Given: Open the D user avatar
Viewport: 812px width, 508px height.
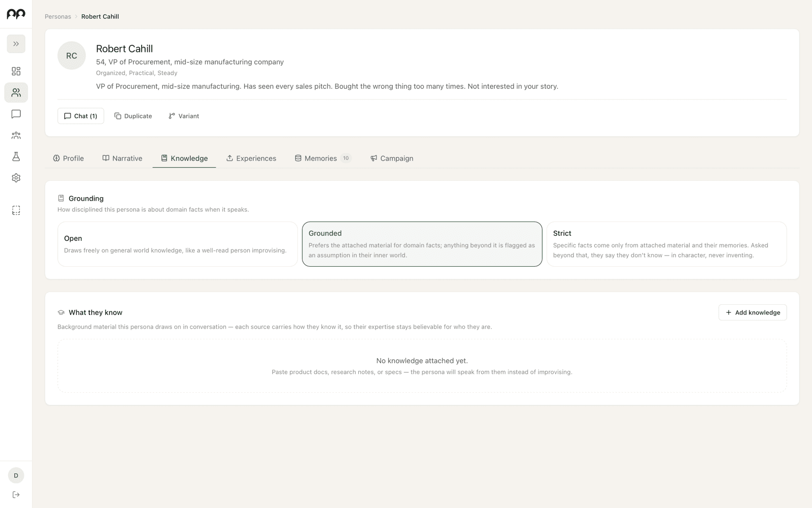Looking at the screenshot, I should pyautogui.click(x=16, y=475).
